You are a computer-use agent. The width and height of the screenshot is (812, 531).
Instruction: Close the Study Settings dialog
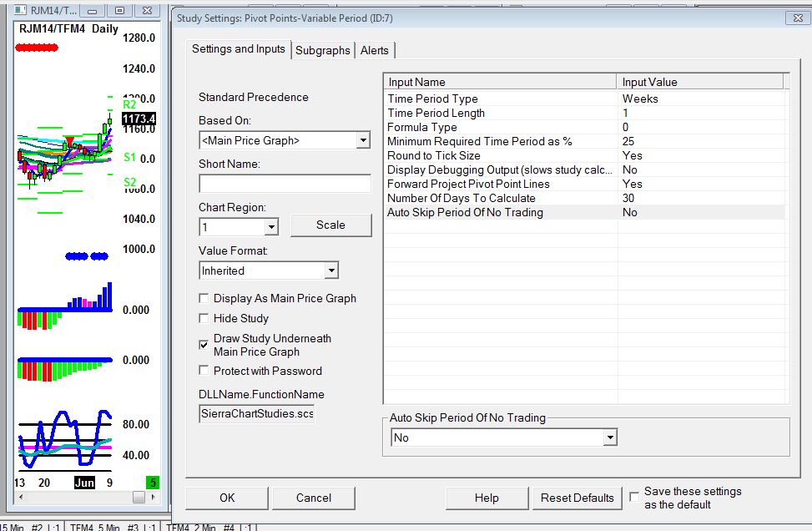(798, 18)
